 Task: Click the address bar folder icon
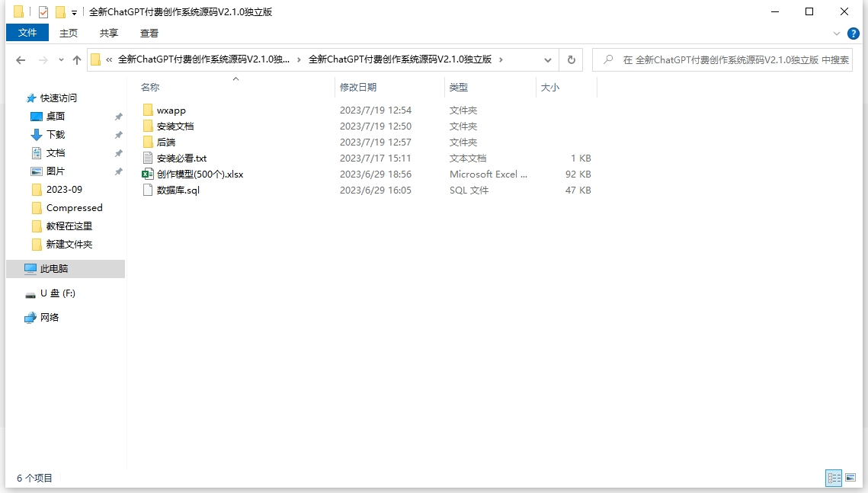(95, 59)
